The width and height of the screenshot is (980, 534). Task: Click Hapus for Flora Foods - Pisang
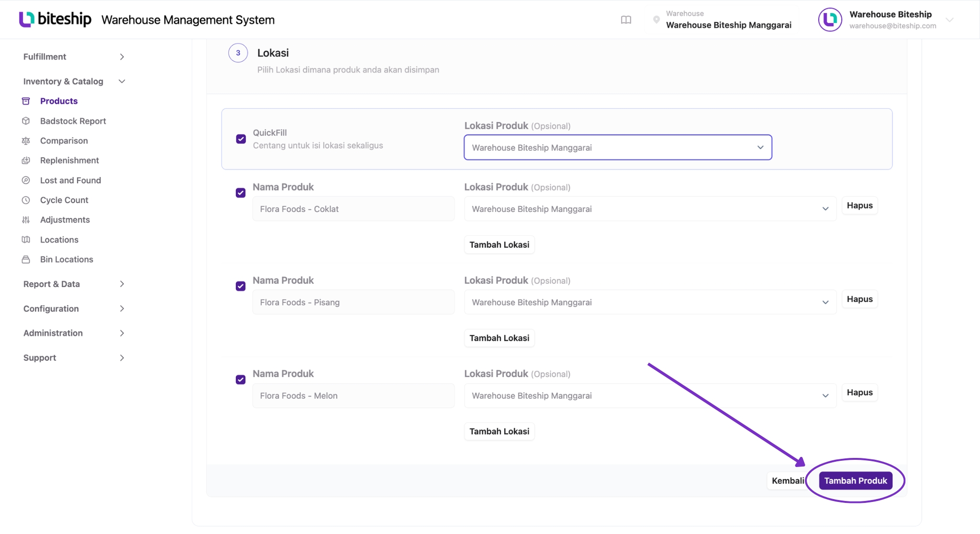coord(859,299)
